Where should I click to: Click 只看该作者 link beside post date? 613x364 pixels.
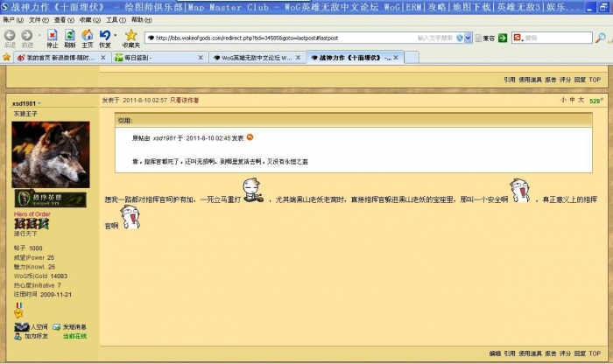(184, 101)
